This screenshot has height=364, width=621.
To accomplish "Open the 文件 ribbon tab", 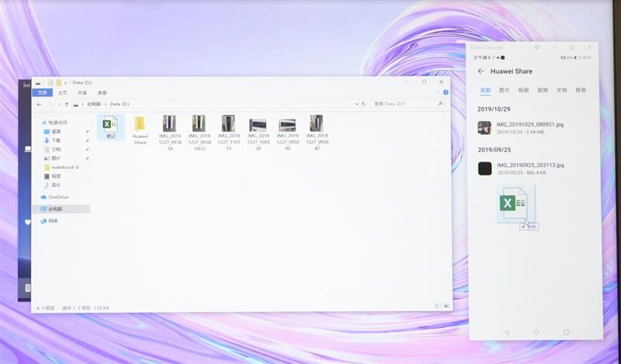I will coord(43,92).
